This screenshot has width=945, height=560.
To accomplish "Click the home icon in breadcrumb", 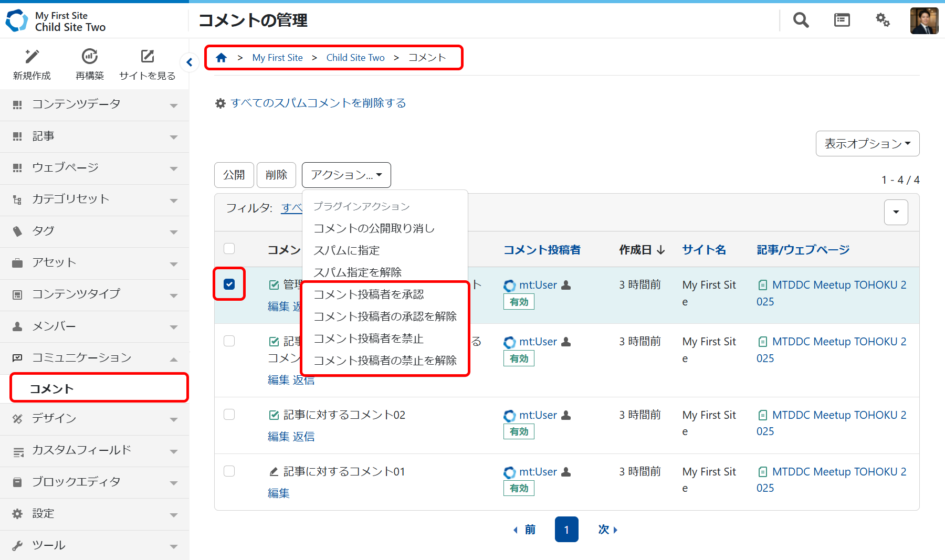I will tap(221, 58).
